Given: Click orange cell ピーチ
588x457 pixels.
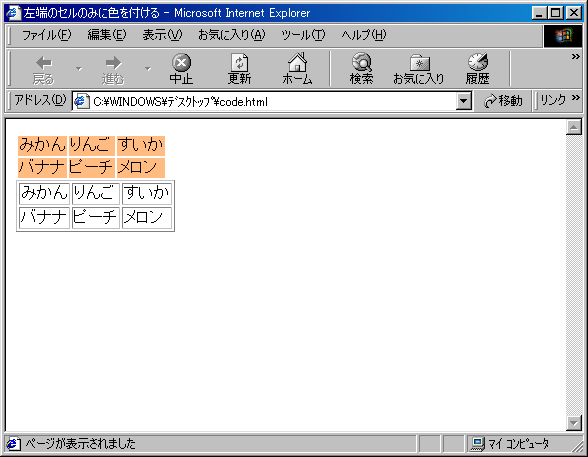Looking at the screenshot, I should point(92,167).
